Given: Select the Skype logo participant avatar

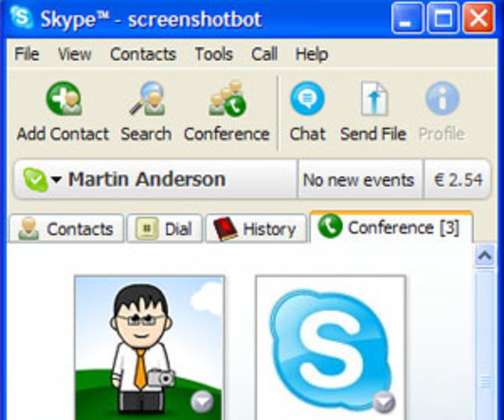Looking at the screenshot, I should coord(331,347).
